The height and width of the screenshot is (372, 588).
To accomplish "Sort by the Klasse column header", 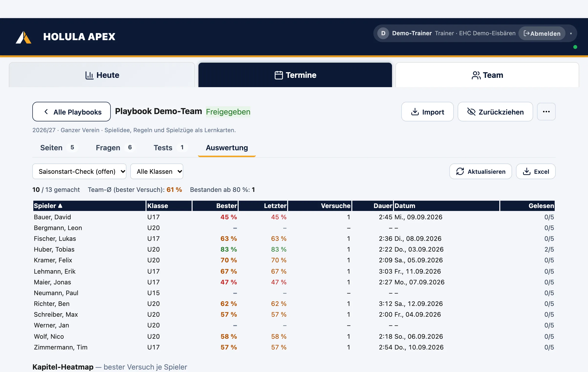I will (x=169, y=206).
